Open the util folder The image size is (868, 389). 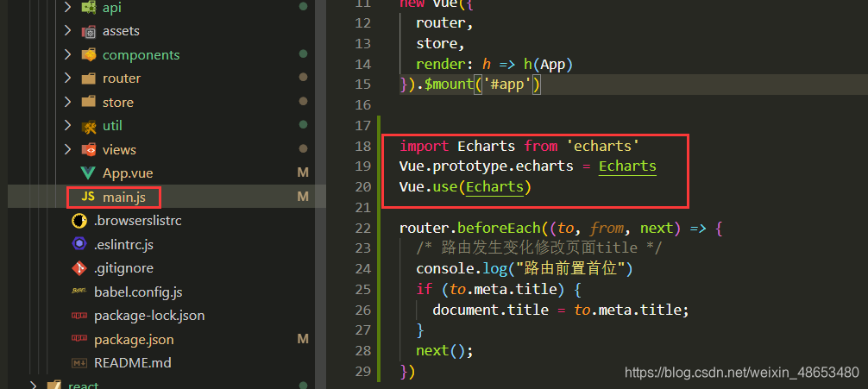(x=112, y=126)
